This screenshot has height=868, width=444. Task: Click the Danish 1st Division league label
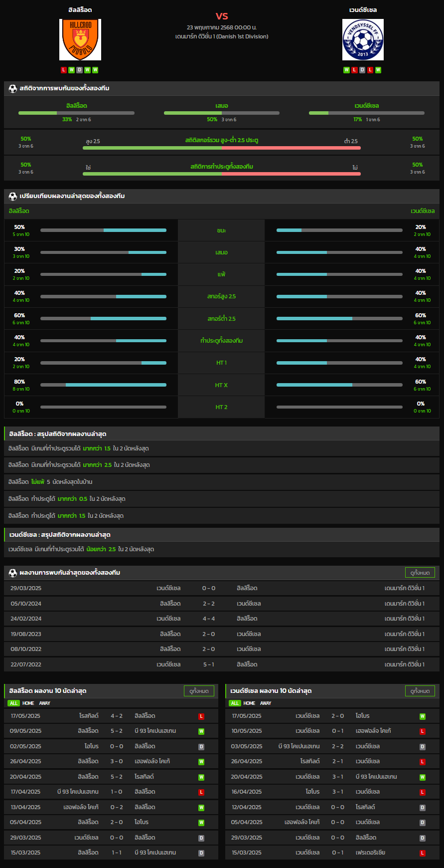coord(222,36)
